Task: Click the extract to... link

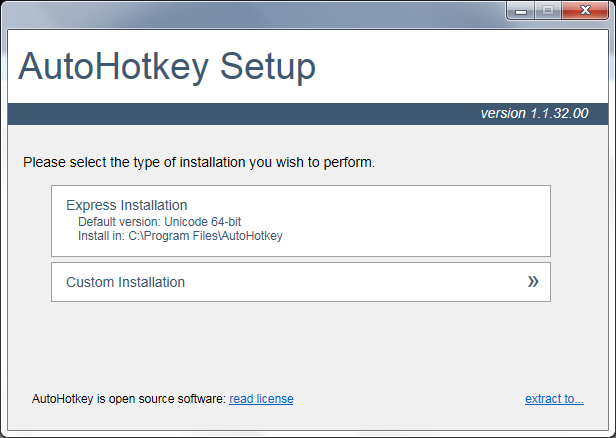Action: (554, 399)
